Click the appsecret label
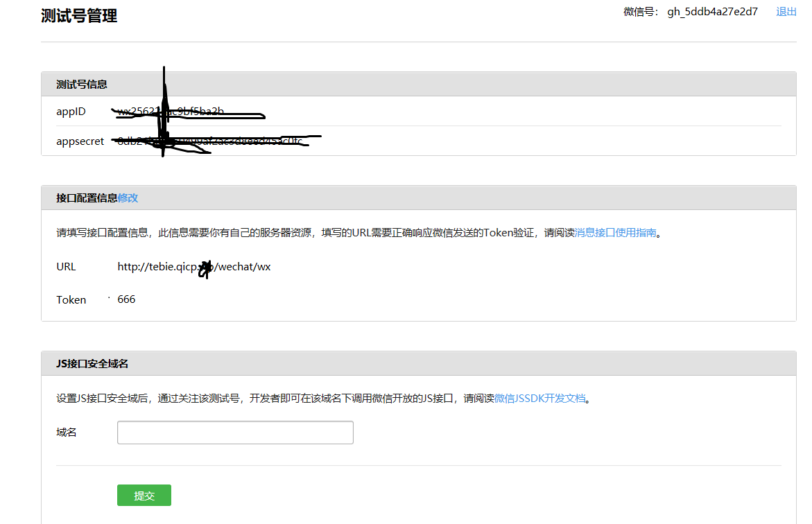The image size is (812, 524). coord(80,141)
